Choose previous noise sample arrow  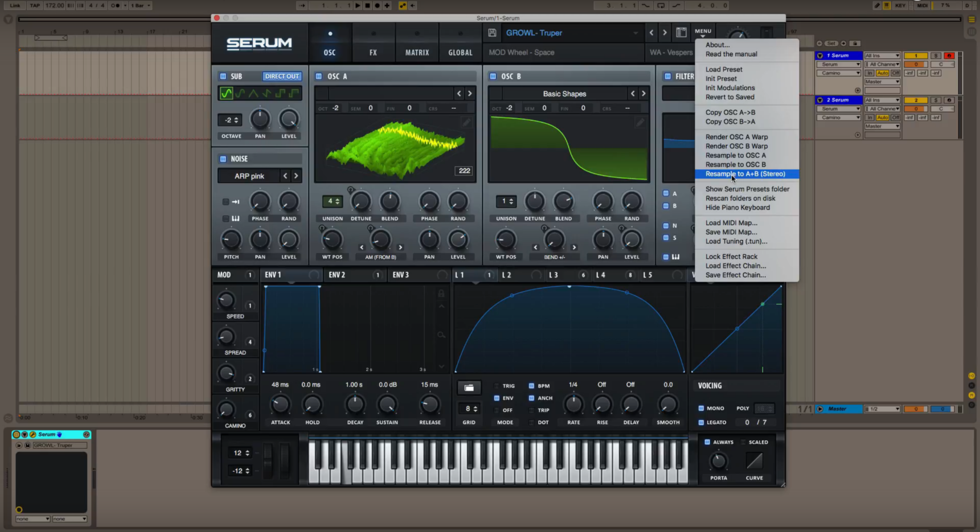click(285, 176)
